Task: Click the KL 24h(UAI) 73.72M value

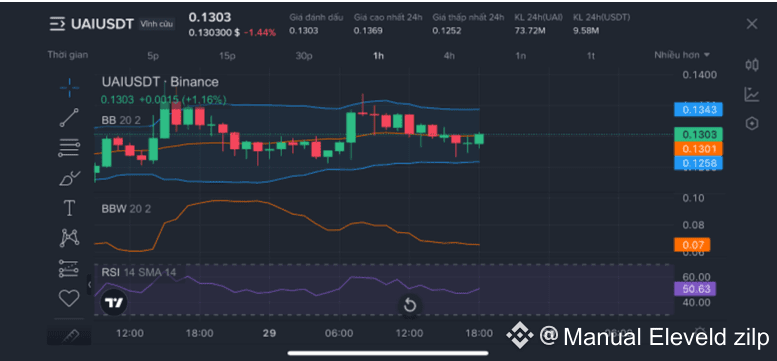Action: point(529,31)
